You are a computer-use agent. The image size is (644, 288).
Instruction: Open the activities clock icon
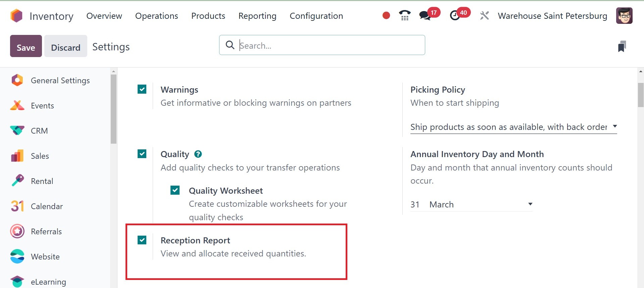pyautogui.click(x=455, y=15)
